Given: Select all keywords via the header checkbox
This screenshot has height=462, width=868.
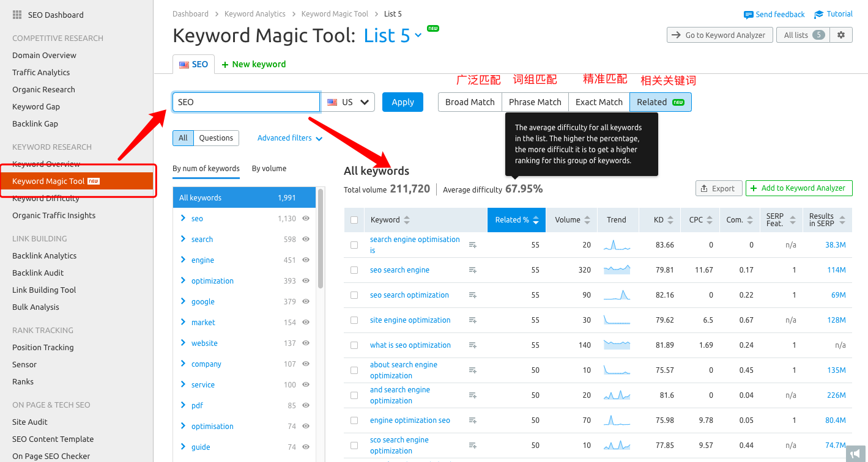Looking at the screenshot, I should click(x=354, y=219).
